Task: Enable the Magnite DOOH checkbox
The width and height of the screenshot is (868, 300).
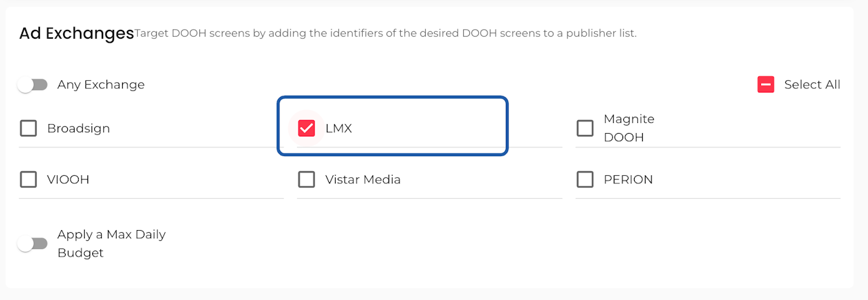Action: pos(585,128)
